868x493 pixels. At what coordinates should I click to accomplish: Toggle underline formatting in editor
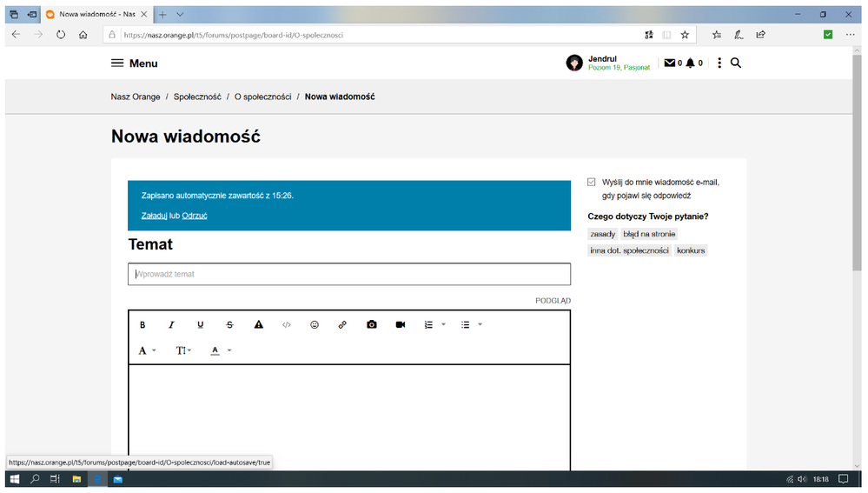click(201, 325)
